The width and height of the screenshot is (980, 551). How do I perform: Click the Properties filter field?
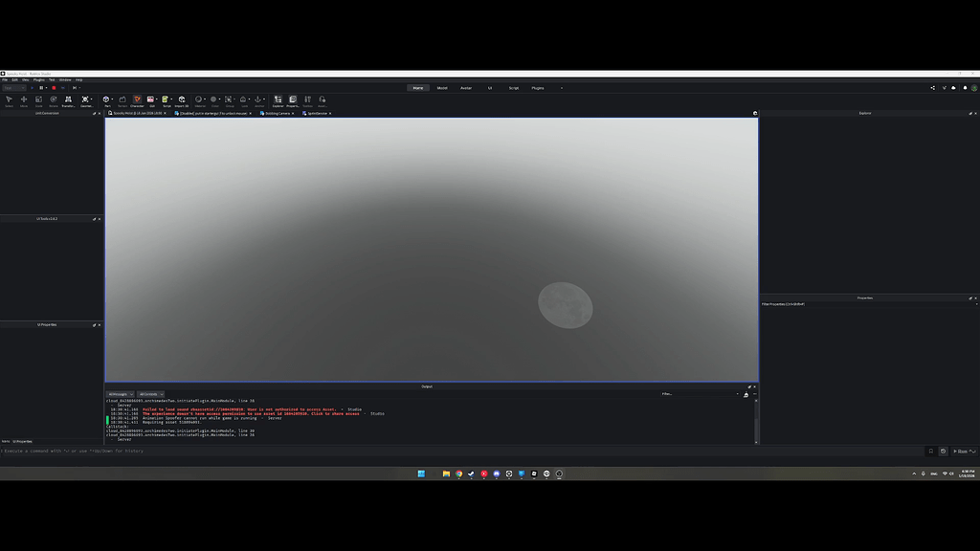click(x=869, y=304)
